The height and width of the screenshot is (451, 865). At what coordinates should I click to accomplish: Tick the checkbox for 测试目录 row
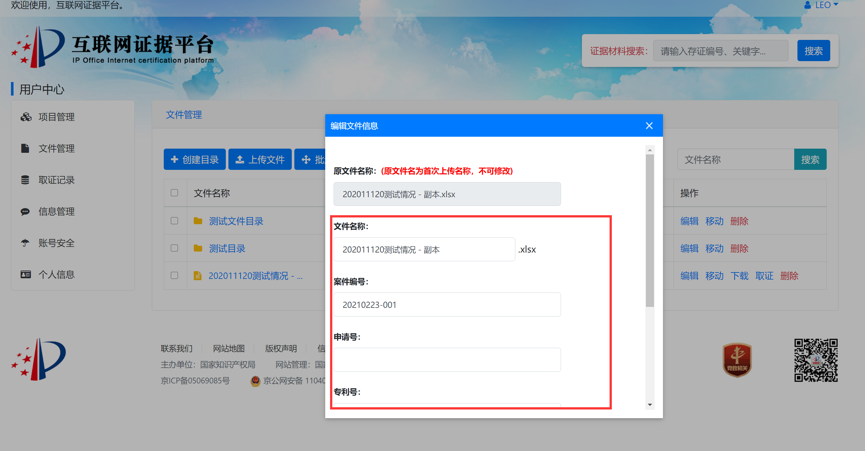[174, 248]
